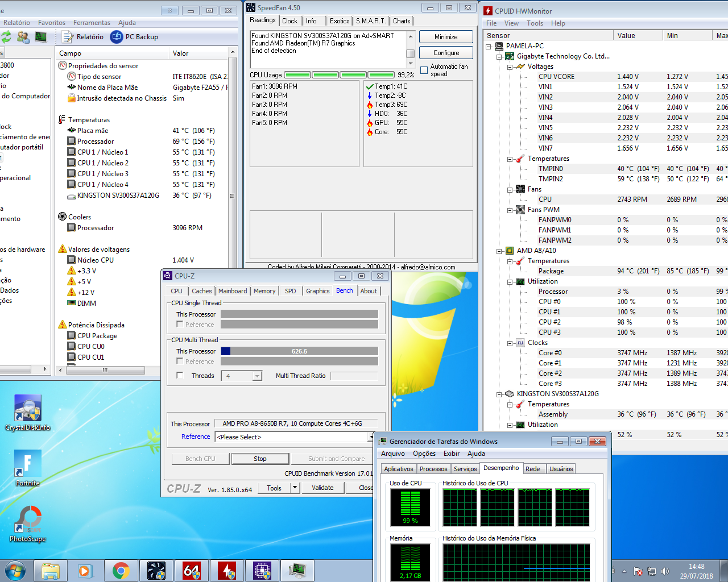This screenshot has width=728, height=582.
Task: Switch to Processos tab in Task Manager
Action: pos(433,469)
